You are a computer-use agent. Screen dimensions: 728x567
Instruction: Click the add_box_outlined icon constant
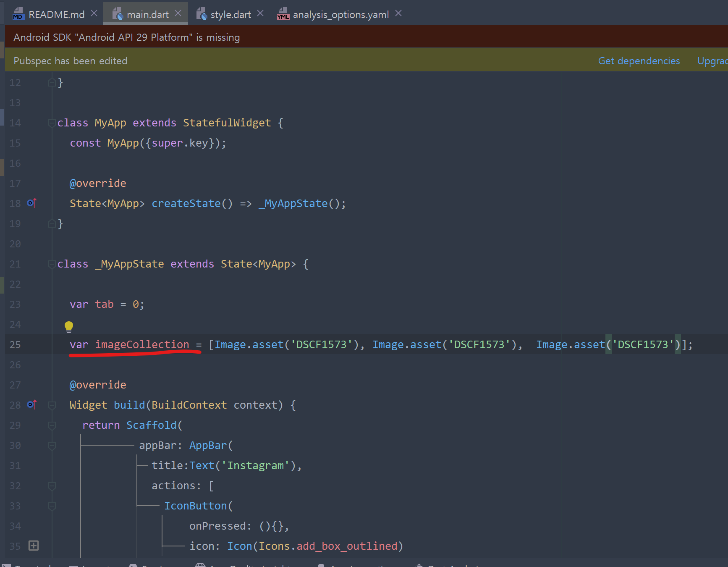347,546
